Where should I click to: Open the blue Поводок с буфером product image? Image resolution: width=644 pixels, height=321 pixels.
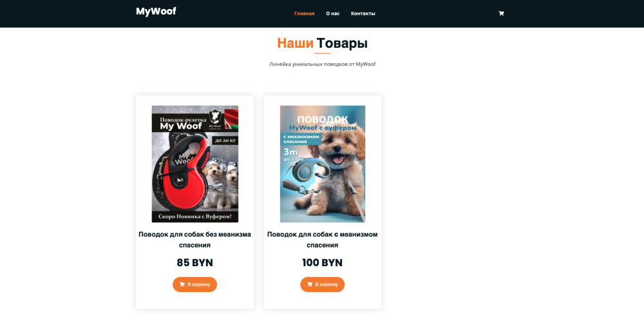[x=323, y=164]
